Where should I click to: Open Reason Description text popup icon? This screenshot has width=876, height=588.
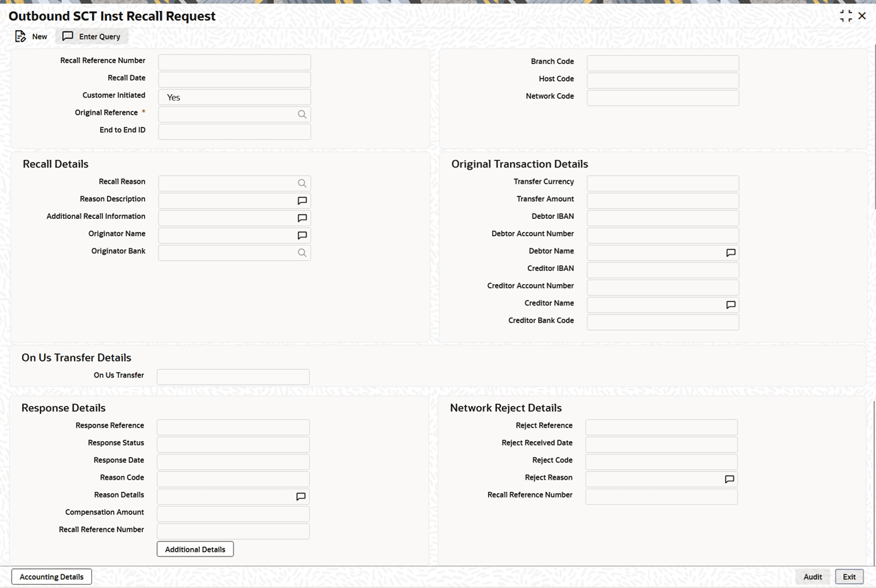point(302,201)
